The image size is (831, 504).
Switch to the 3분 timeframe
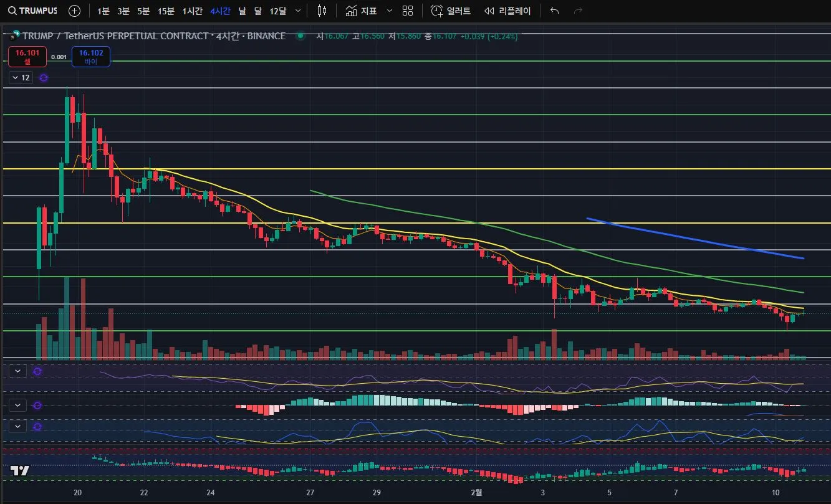(x=123, y=11)
